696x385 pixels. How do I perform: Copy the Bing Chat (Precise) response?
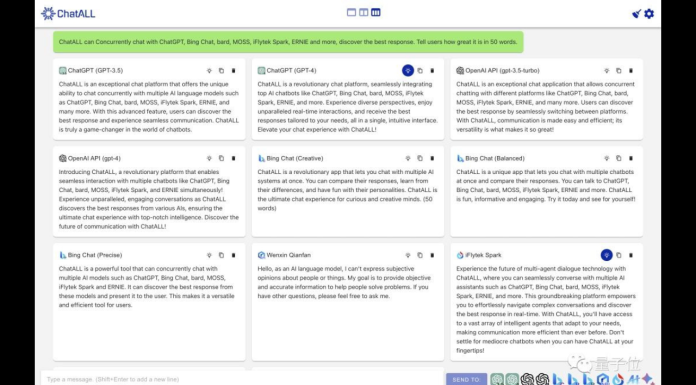(x=221, y=255)
